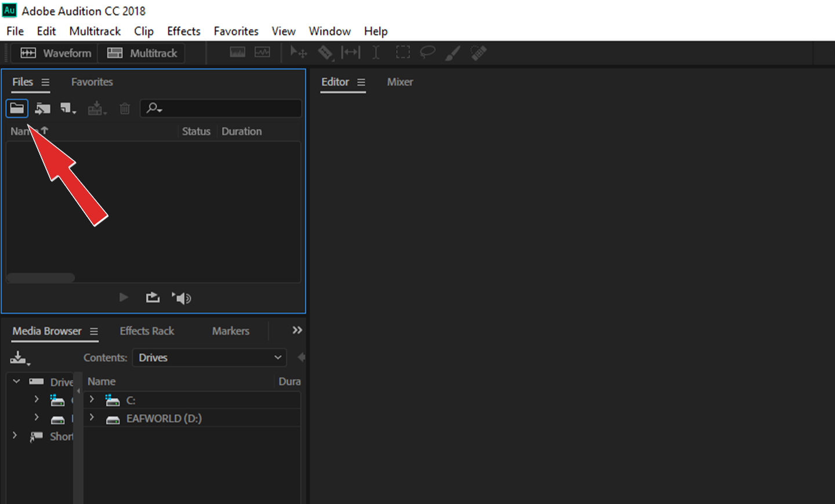Click the Import File icon in Files panel

42,108
